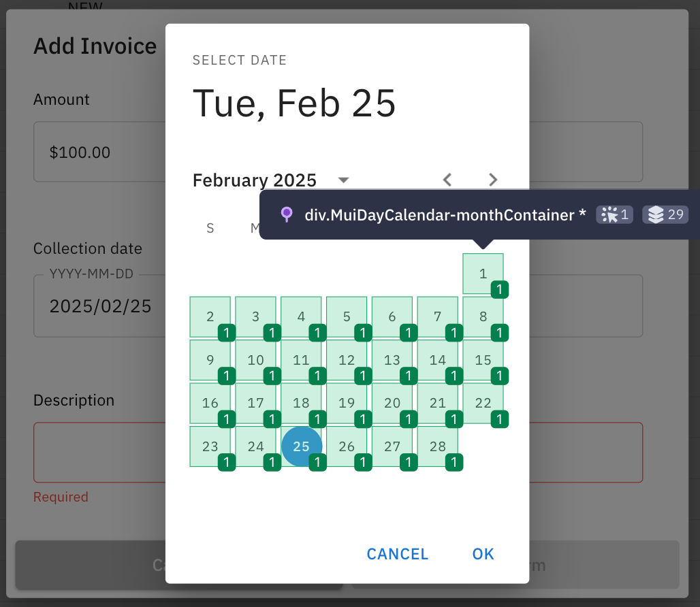Click the layers badge showing 29
The width and height of the screenshot is (700, 607).
click(665, 214)
